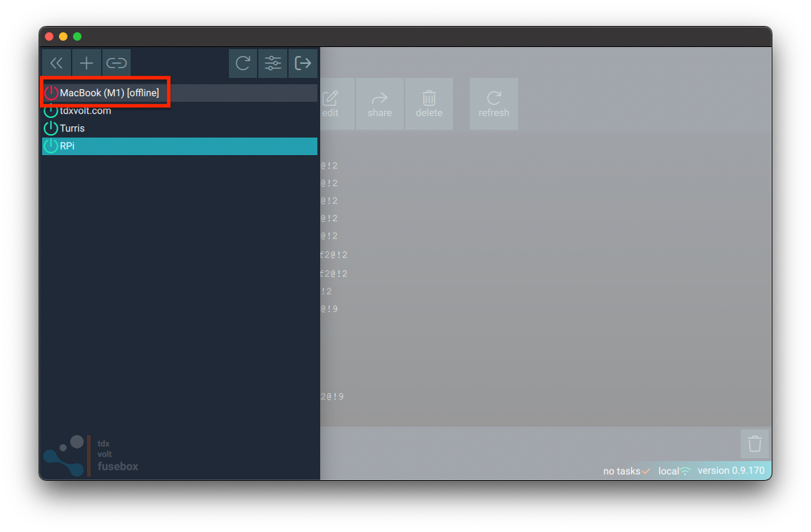Select tdxvolt.com in the list
Screen dimensions: 811x532
180,111
